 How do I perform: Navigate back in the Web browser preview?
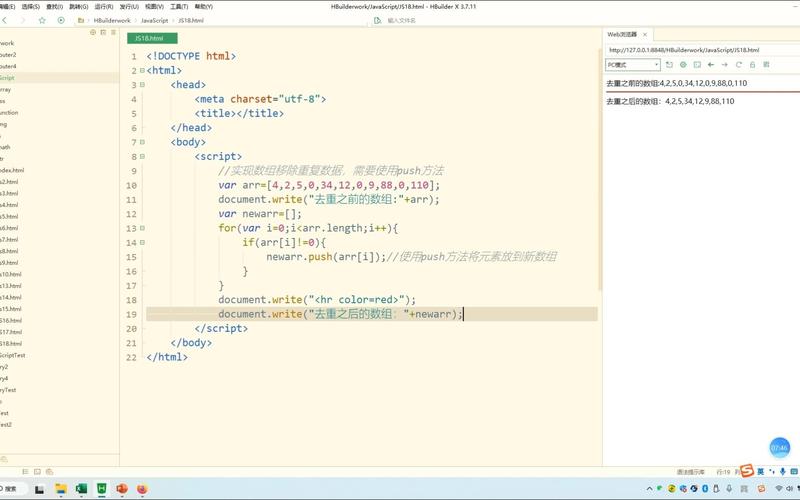tap(711, 65)
